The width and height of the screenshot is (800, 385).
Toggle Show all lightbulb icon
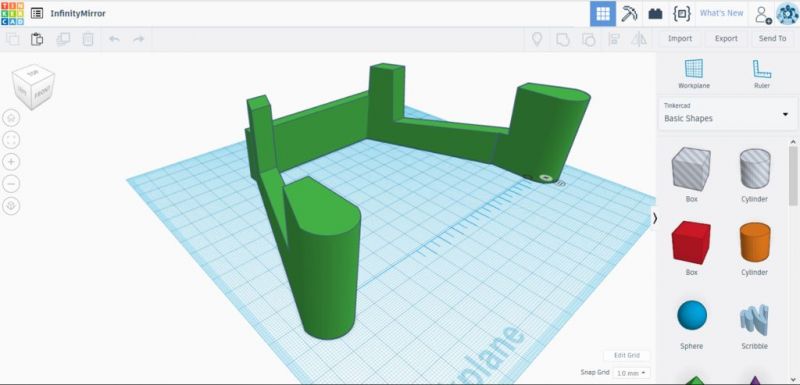[x=537, y=39]
